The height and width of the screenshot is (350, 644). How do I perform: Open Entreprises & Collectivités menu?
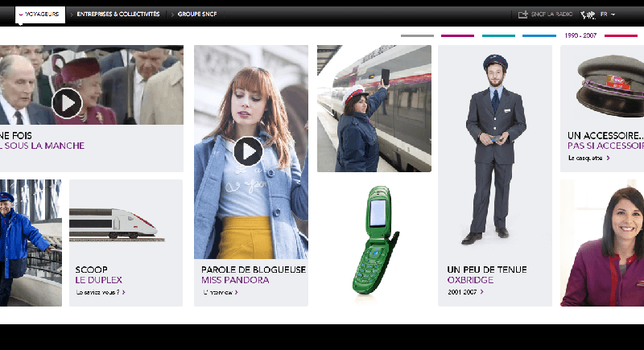click(118, 14)
